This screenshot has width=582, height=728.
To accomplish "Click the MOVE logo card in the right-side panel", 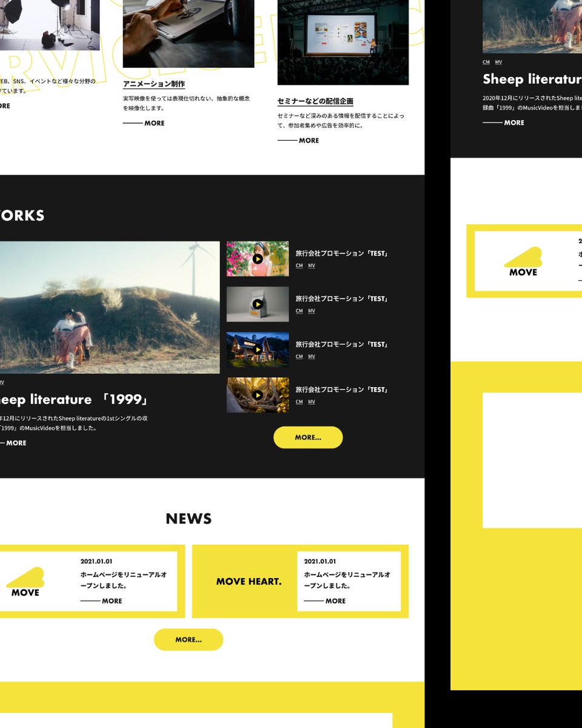I will tap(523, 261).
